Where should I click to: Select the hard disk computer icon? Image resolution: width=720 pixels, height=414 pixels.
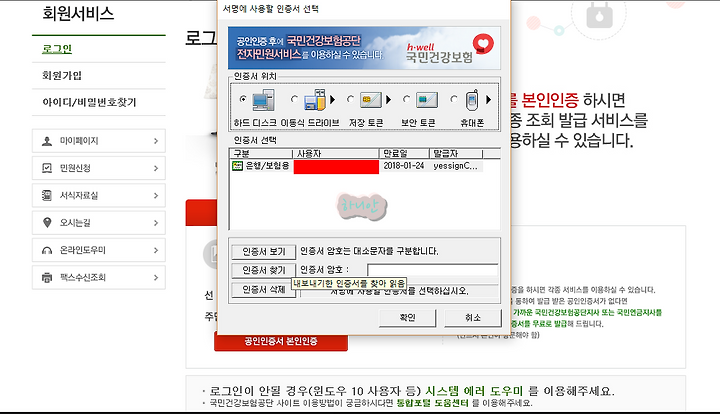coord(264,100)
